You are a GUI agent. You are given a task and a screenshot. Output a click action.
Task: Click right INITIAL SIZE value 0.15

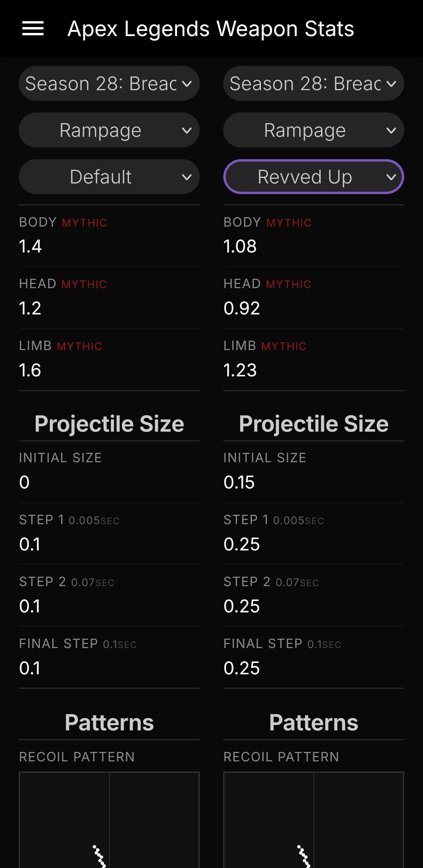point(239,482)
